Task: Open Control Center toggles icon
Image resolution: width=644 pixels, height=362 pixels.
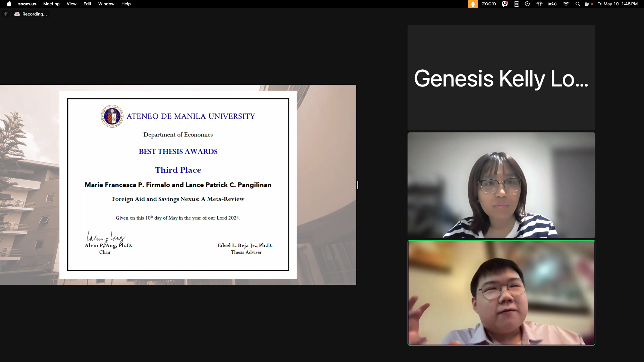Action: (587, 4)
